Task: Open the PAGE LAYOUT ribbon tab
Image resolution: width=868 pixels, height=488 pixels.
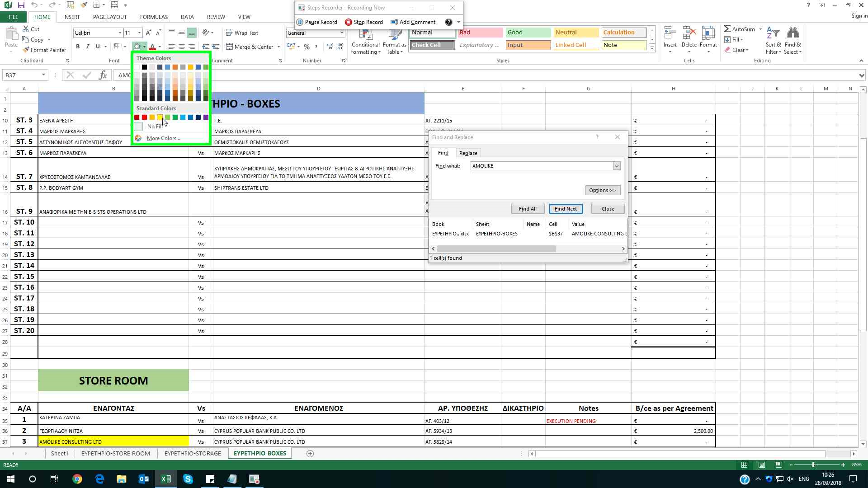Action: [x=110, y=17]
